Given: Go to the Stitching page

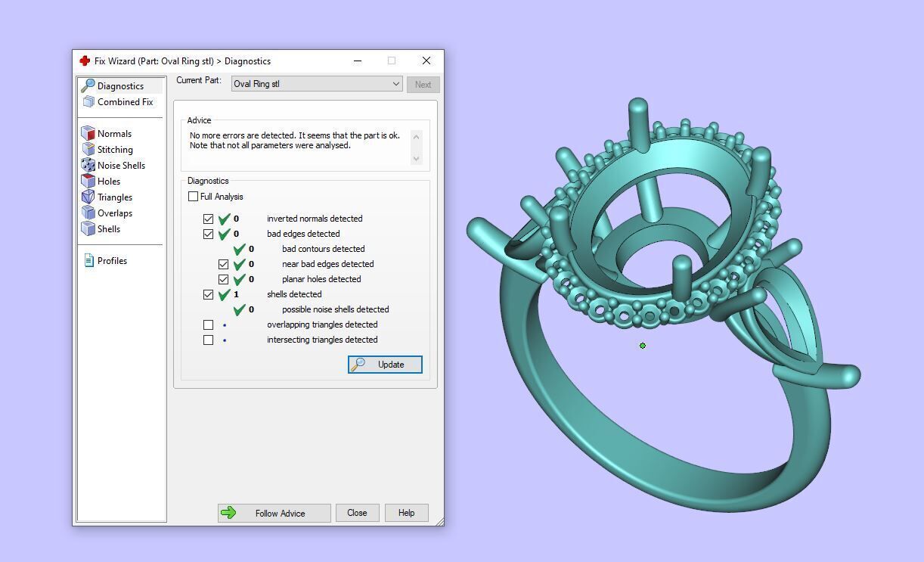Looking at the screenshot, I should point(115,150).
